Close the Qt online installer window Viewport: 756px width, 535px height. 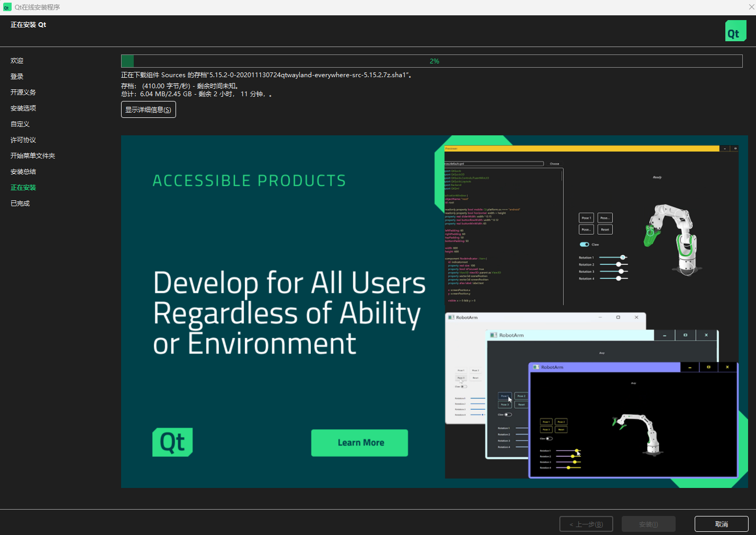pos(751,7)
